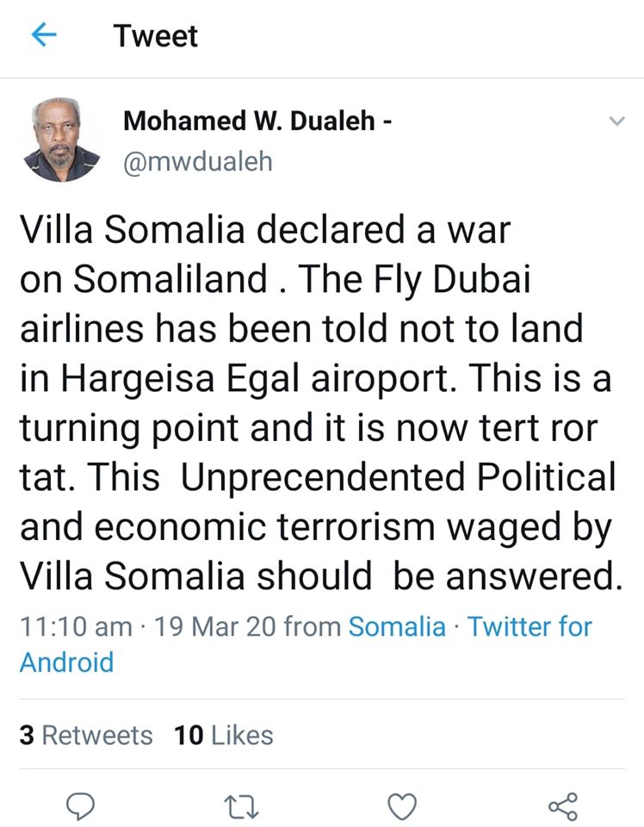Tap the Tweet header title
The image size is (644, 827).
pyautogui.click(x=155, y=35)
